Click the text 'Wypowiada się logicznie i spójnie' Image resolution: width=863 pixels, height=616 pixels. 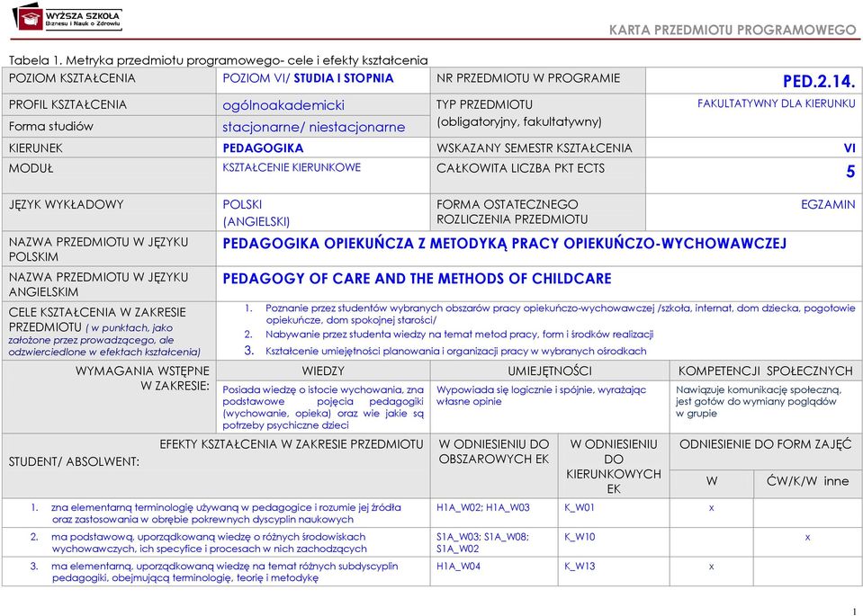click(x=541, y=396)
